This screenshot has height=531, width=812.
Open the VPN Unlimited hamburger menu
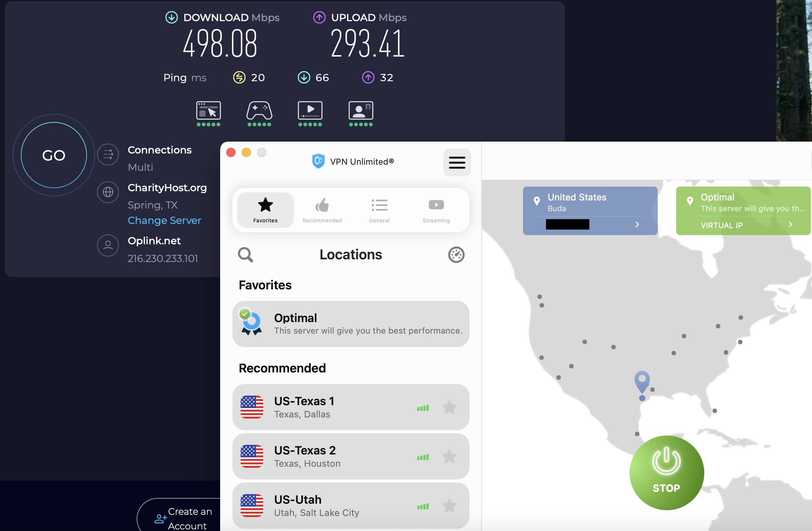pos(457,162)
